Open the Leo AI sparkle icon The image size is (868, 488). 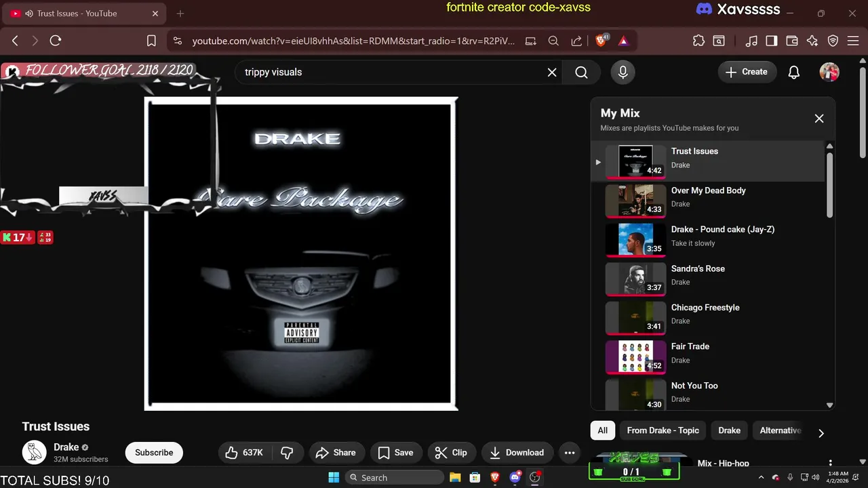click(x=812, y=41)
